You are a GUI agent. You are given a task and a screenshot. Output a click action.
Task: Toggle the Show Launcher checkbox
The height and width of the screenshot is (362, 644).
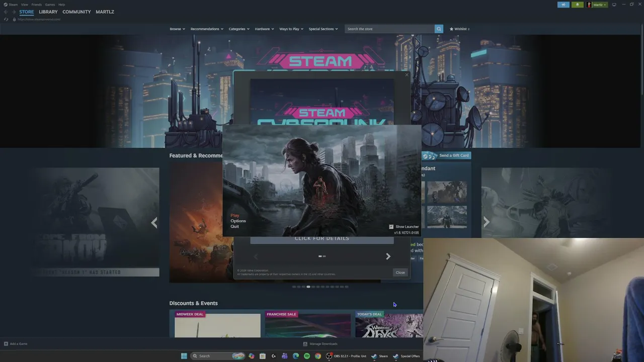click(391, 227)
